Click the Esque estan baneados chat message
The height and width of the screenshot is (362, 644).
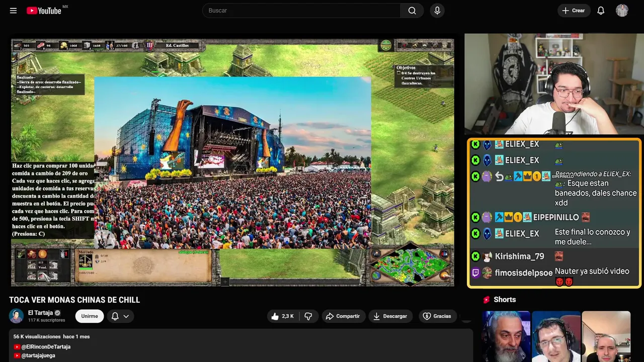(x=596, y=193)
